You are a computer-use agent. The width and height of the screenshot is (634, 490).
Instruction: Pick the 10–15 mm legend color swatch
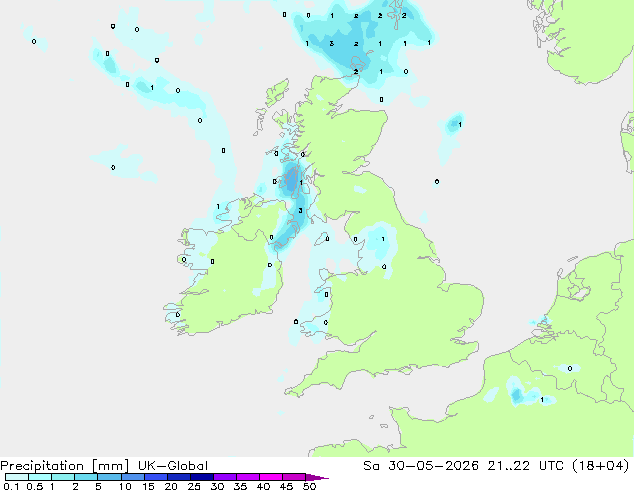pos(132,477)
